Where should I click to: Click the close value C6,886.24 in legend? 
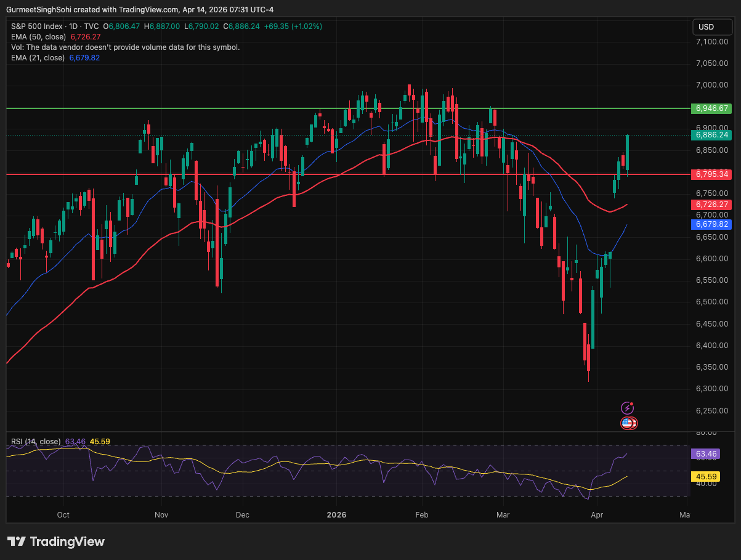click(241, 26)
